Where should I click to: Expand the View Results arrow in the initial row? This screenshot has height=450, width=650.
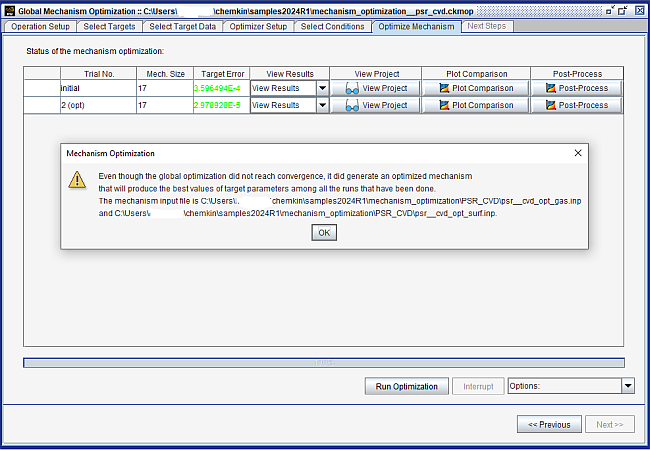[x=323, y=88]
